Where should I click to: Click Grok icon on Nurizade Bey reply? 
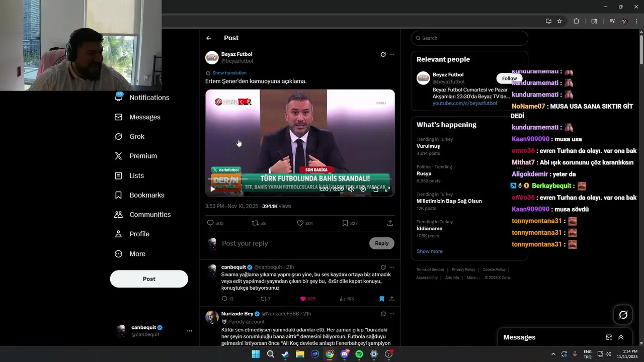click(383, 314)
